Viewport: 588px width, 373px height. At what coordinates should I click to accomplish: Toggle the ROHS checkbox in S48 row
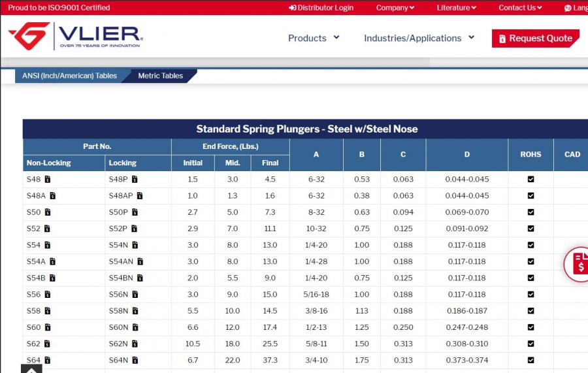531,179
